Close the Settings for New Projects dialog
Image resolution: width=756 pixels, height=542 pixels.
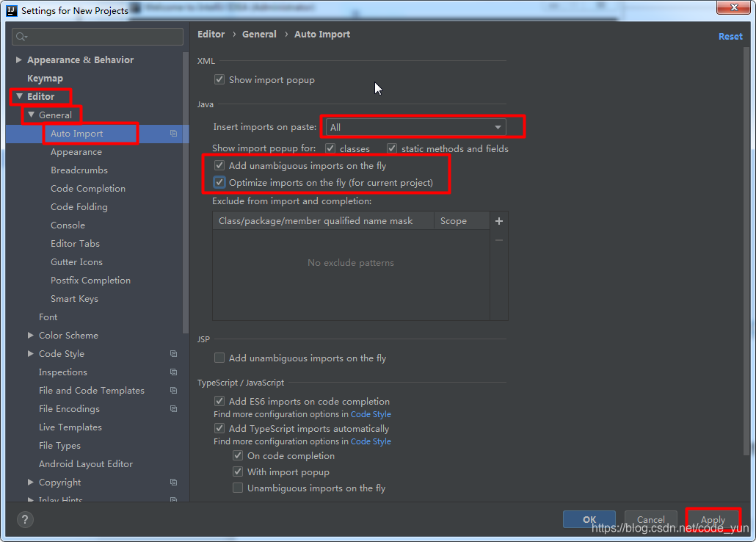(733, 7)
